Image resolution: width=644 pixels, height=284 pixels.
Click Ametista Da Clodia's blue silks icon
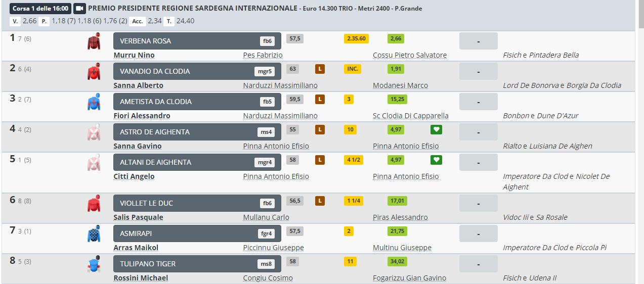[x=94, y=102]
